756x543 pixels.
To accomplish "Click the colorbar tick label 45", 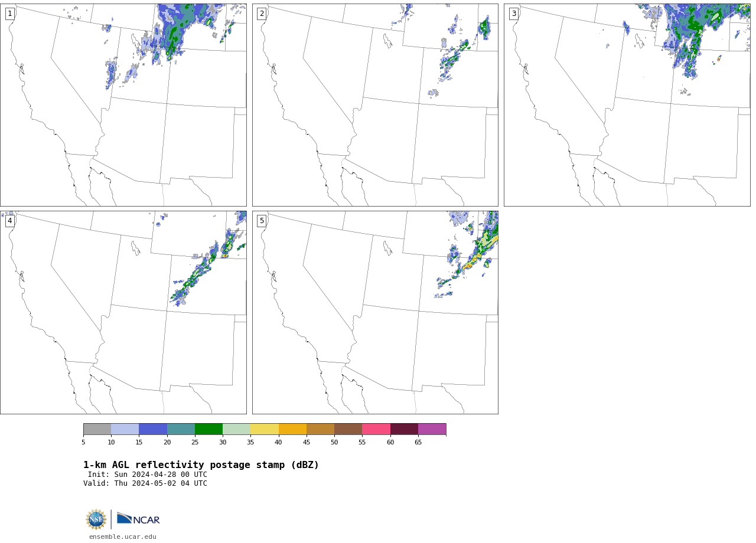I will click(307, 443).
